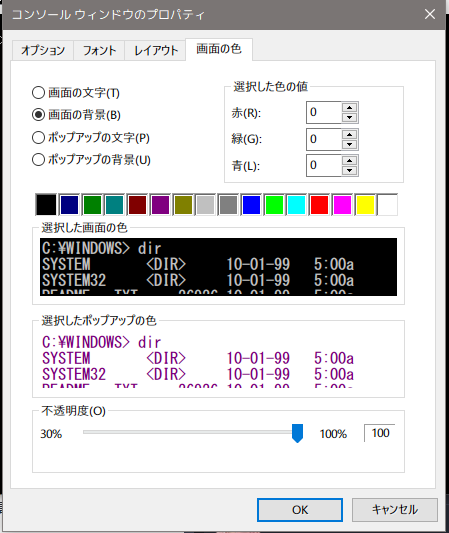Pick the dark green color swatch

92,205
